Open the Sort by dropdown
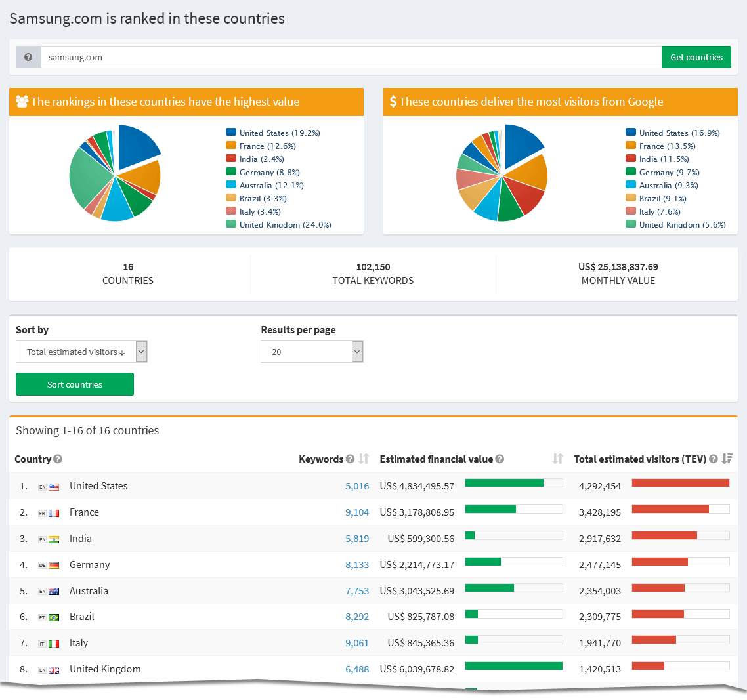 (81, 352)
